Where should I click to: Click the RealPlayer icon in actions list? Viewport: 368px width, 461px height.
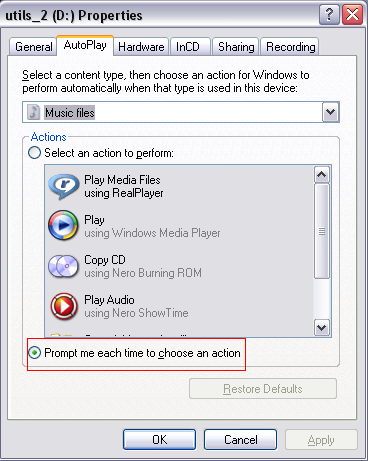coord(64,186)
